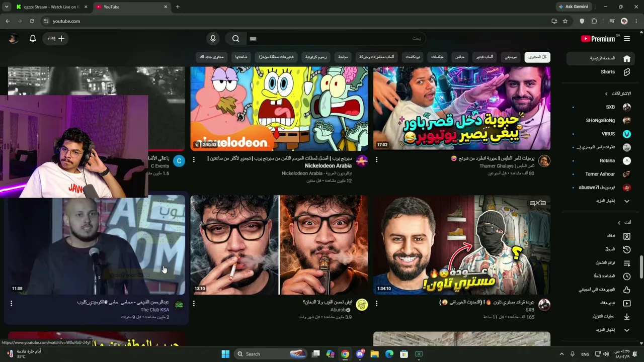The height and width of the screenshot is (362, 644).
Task: Open watch History in the sidebar
Action: (x=600, y=249)
